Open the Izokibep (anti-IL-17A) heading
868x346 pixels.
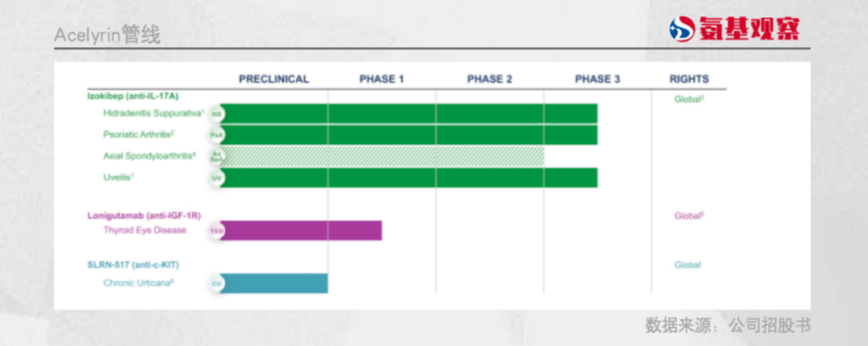(x=133, y=96)
